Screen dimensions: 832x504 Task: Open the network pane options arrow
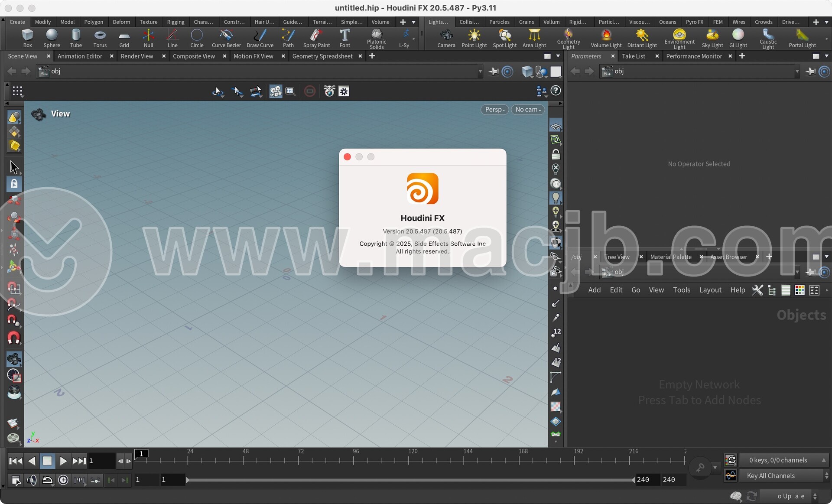tap(826, 257)
